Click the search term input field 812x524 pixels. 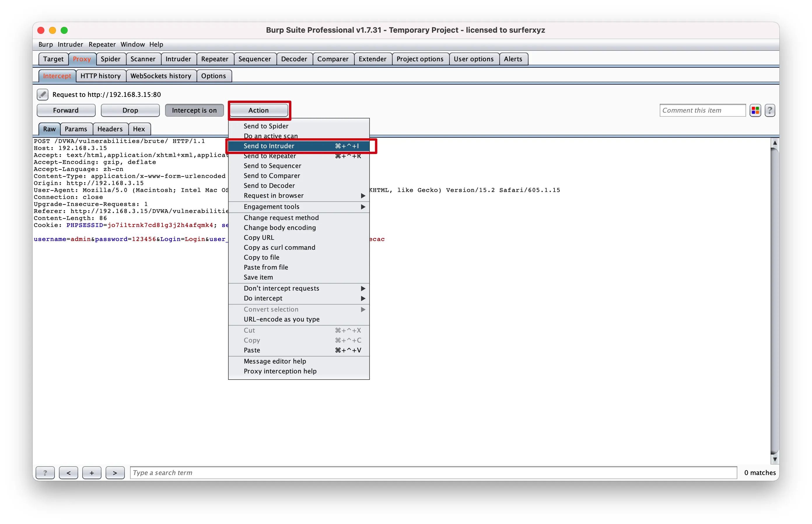(x=433, y=473)
